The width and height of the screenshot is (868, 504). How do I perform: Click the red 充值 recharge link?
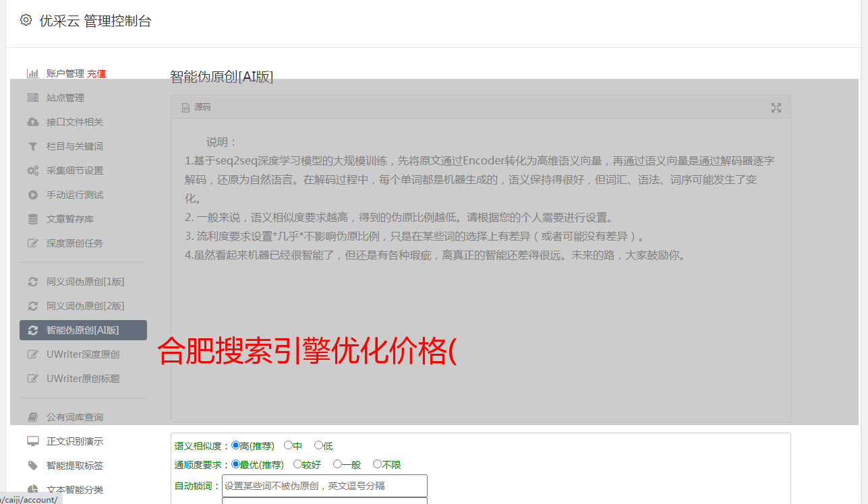point(96,73)
